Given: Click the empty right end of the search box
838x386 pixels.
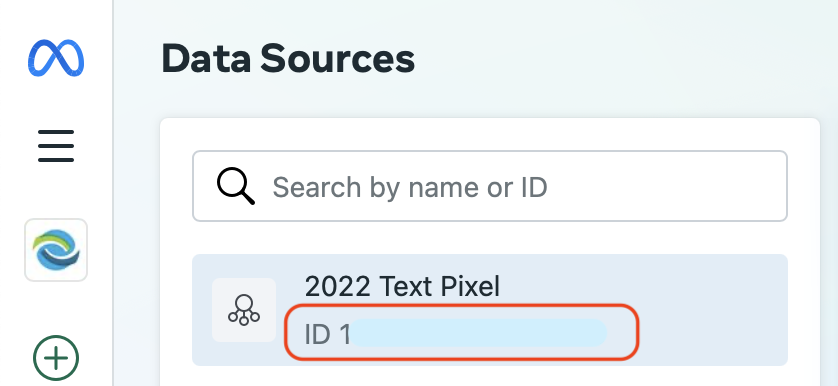Looking at the screenshot, I should (668, 186).
